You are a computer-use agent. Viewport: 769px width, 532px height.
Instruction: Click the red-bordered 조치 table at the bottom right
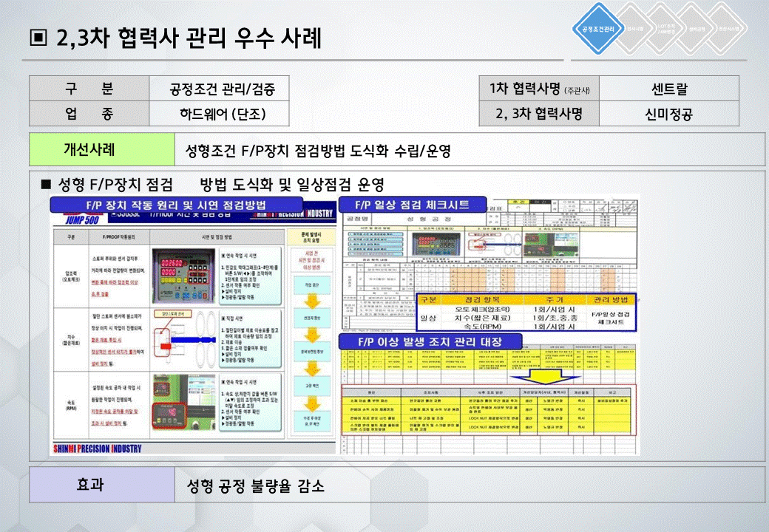489,411
